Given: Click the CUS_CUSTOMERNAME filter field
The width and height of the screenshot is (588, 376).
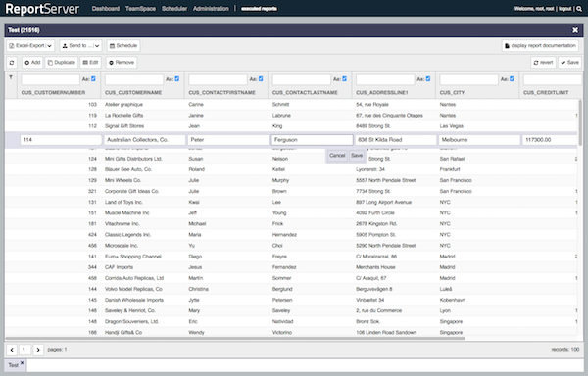Looking at the screenshot, I should [x=134, y=79].
